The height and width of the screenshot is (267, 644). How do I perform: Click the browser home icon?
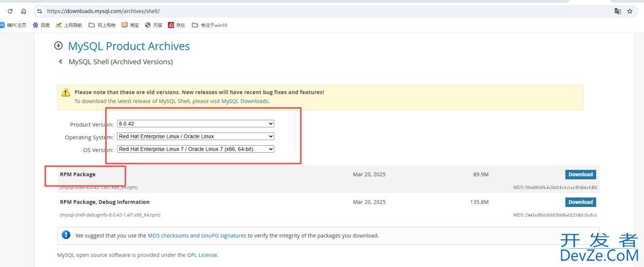24,11
